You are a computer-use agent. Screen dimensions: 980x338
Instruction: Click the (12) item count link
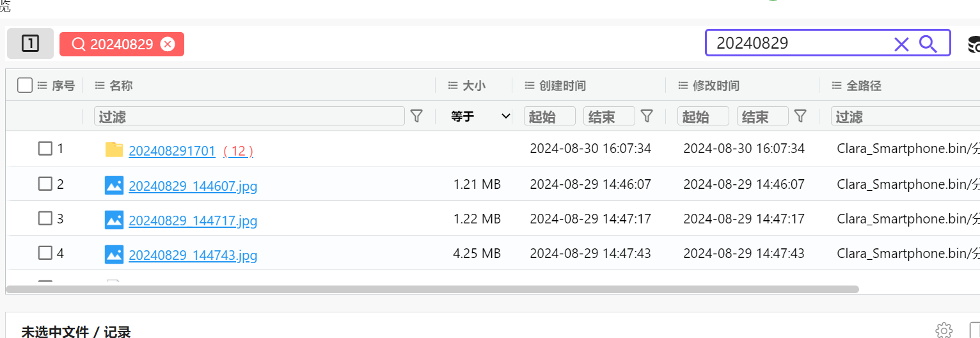coord(238,151)
